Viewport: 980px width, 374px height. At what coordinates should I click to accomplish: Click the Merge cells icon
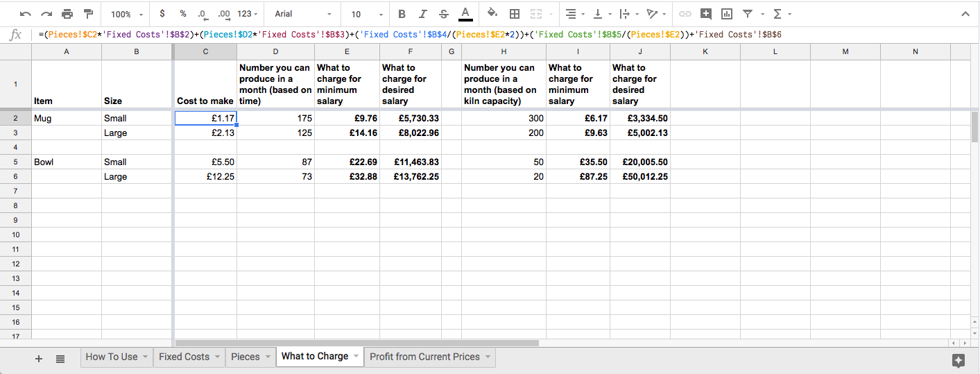(535, 14)
